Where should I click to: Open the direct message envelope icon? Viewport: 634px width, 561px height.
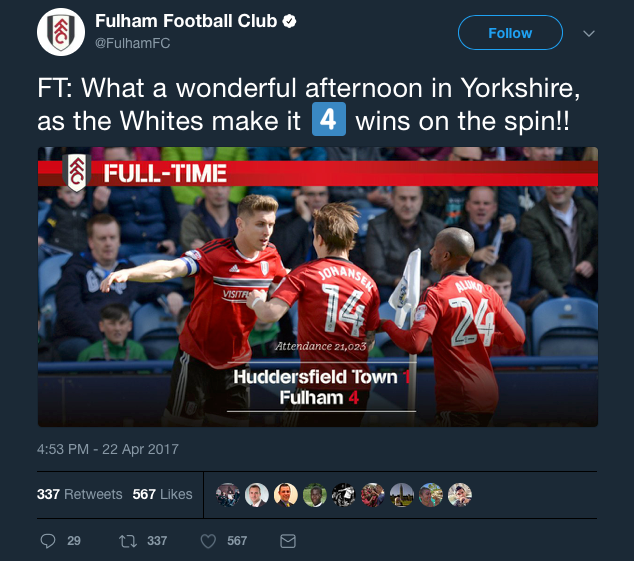288,541
